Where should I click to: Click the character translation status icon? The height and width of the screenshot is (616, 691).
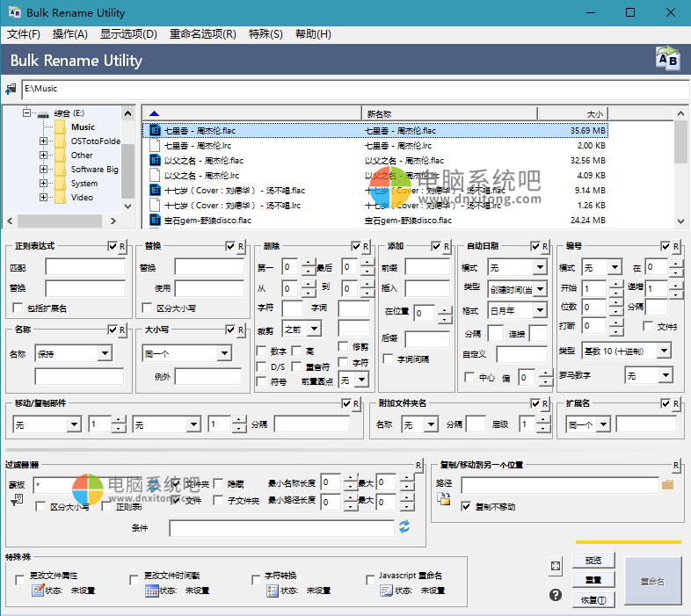pyautogui.click(x=272, y=591)
